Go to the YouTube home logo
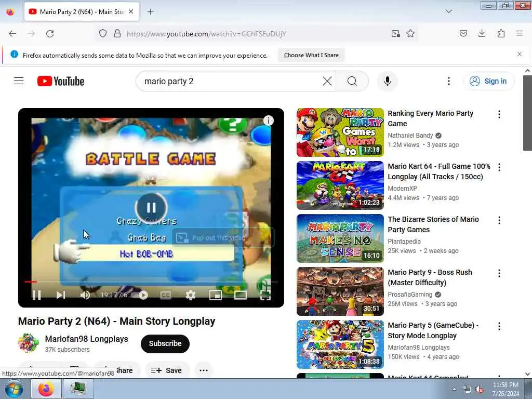This screenshot has height=399, width=532. (61, 81)
